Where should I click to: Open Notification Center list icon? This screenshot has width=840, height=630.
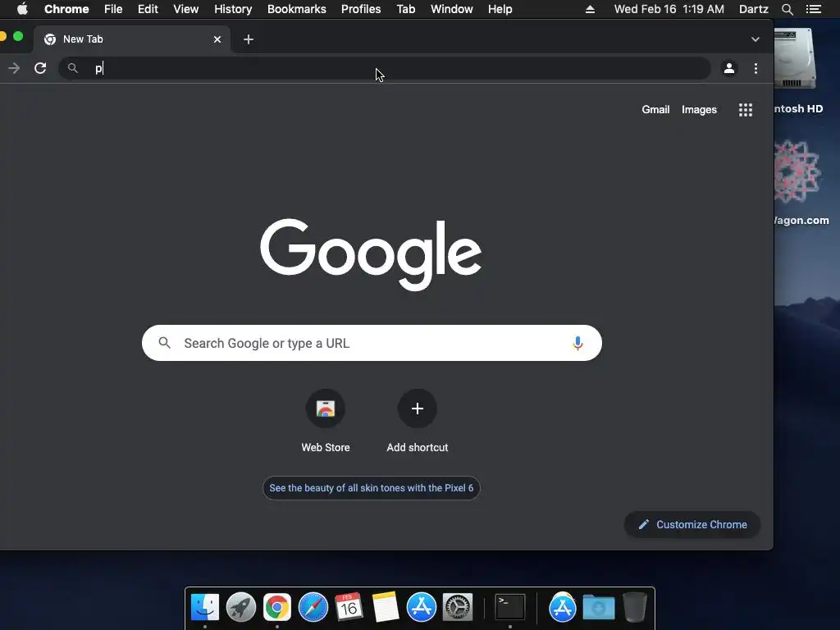coord(813,9)
